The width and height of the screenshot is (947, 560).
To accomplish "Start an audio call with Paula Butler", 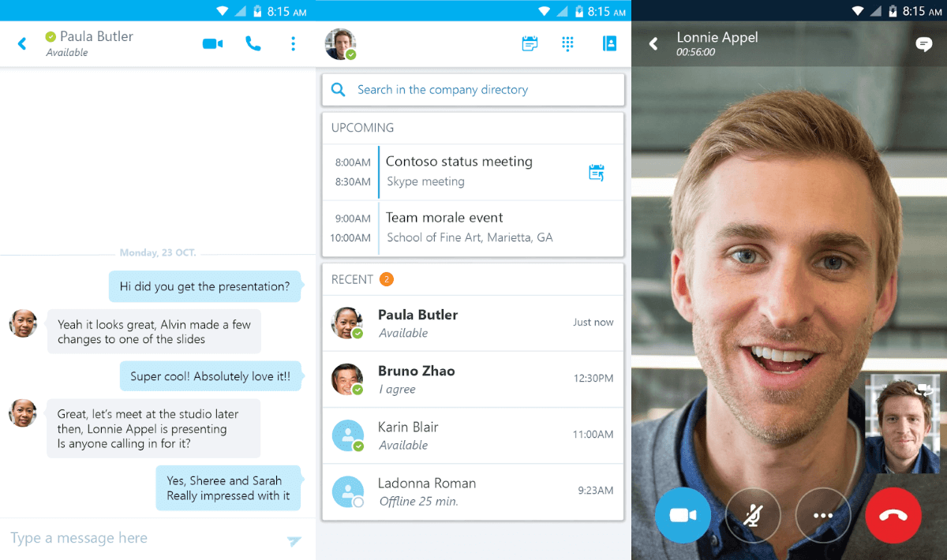I will (x=253, y=44).
